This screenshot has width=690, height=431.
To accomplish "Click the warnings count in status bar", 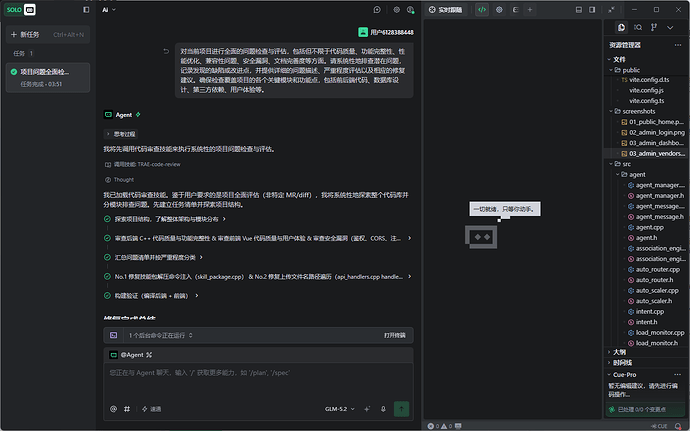I will click(x=447, y=426).
